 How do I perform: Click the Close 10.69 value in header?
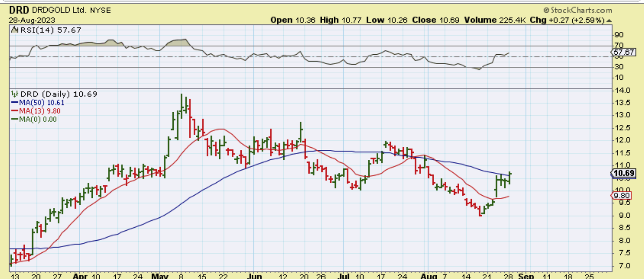436,20
